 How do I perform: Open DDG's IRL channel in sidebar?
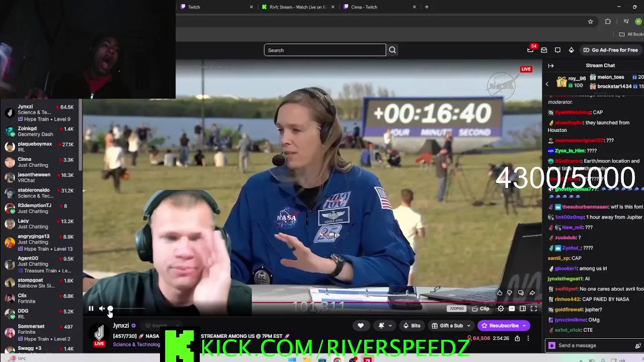pos(41,314)
